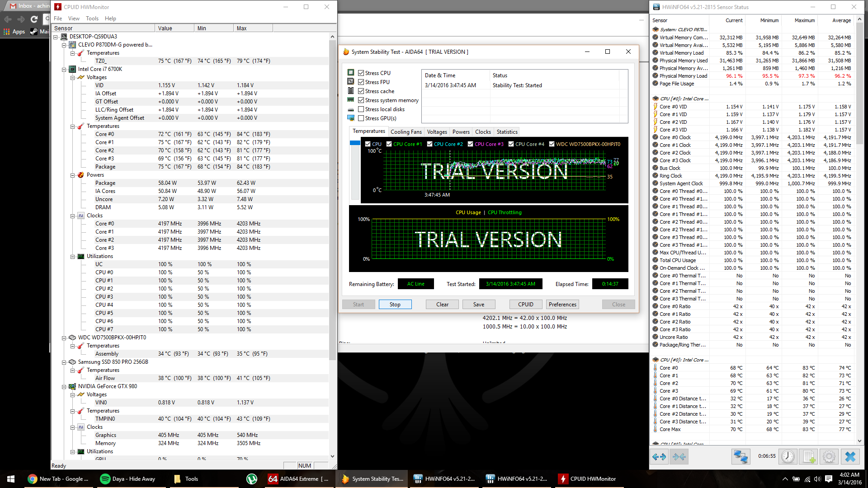Open Preferences in stability test
The height and width of the screenshot is (488, 868).
point(562,305)
